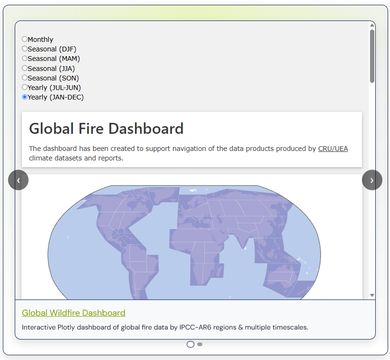Click the scrollbar up arrow
Image resolution: width=390 pixels, height=360 pixels.
[x=372, y=25]
